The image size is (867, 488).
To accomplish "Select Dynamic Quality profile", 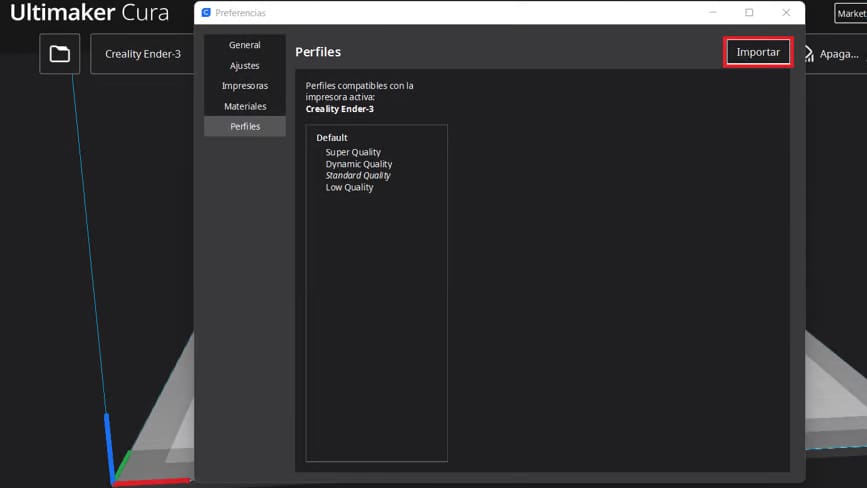I will point(358,164).
